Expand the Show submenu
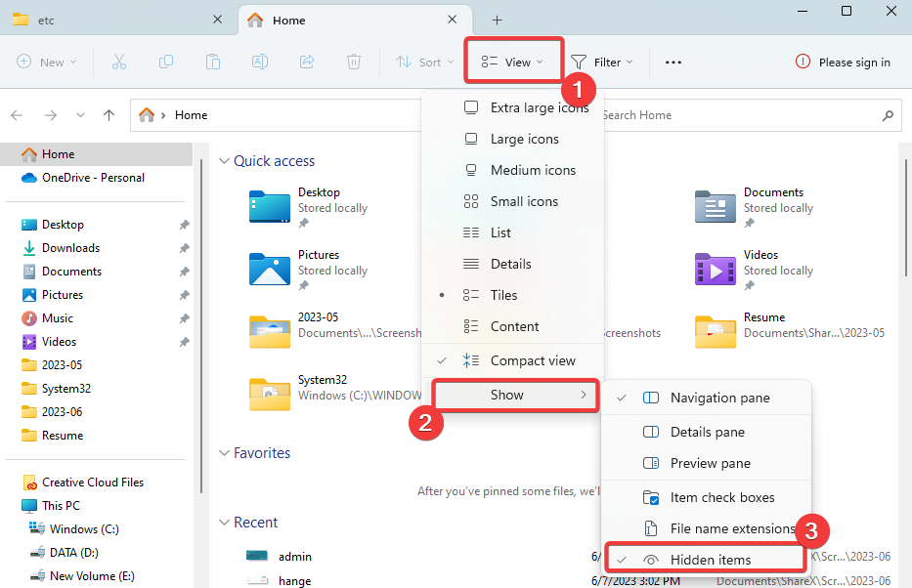The width and height of the screenshot is (912, 588). (515, 396)
